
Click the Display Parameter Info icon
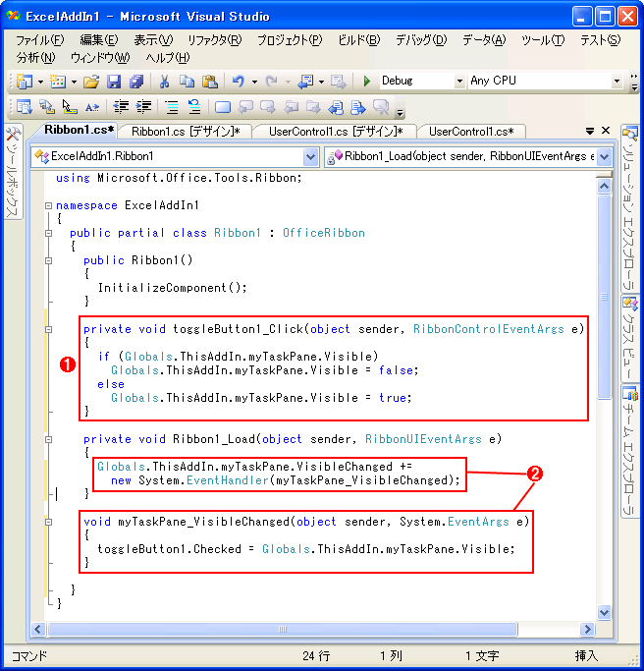pos(46,107)
